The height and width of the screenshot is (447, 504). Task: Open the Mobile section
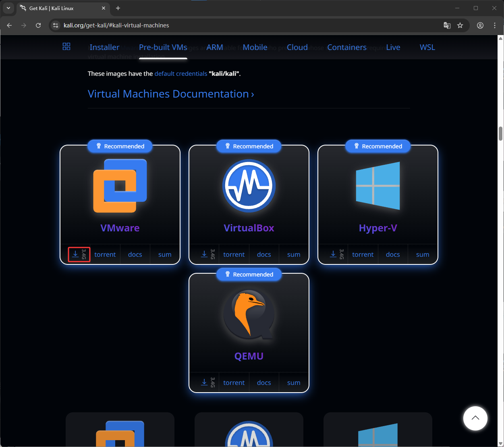pos(255,47)
